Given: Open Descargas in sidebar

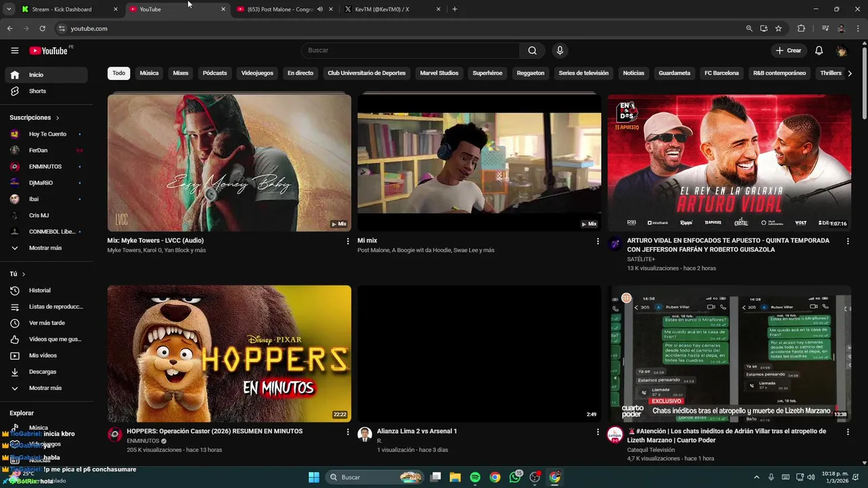Looking at the screenshot, I should tap(46, 371).
